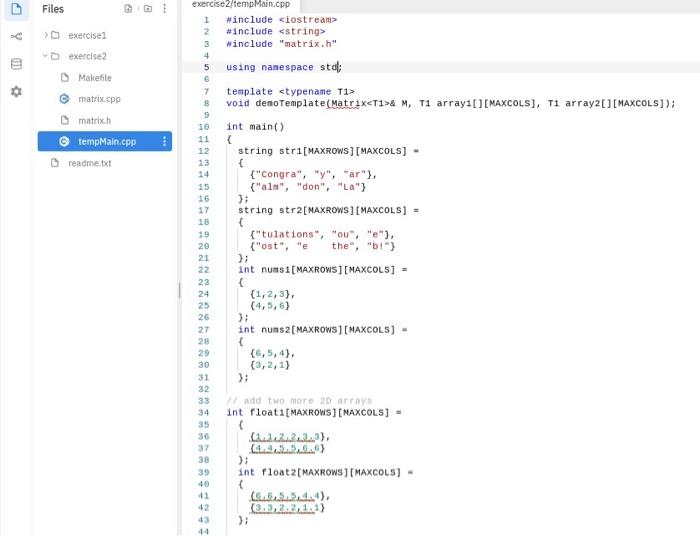This screenshot has height=536, width=700.
Task: Click 'template <typename T1>' line
Action: (290, 91)
